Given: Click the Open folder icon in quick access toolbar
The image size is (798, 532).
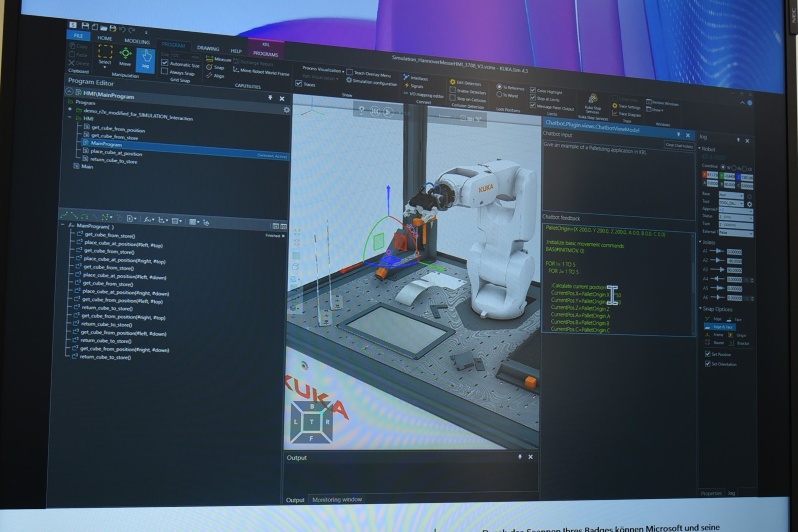Looking at the screenshot, I should pyautogui.click(x=103, y=28).
